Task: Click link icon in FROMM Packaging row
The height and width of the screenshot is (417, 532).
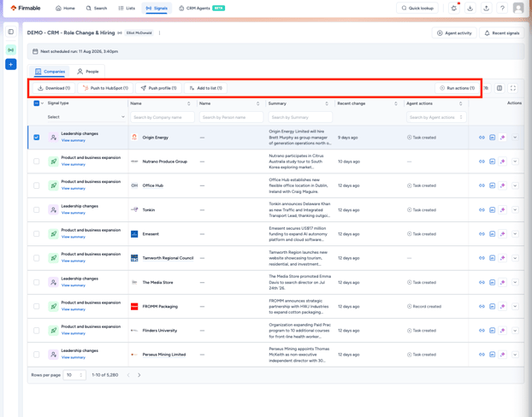Action: pos(482,307)
